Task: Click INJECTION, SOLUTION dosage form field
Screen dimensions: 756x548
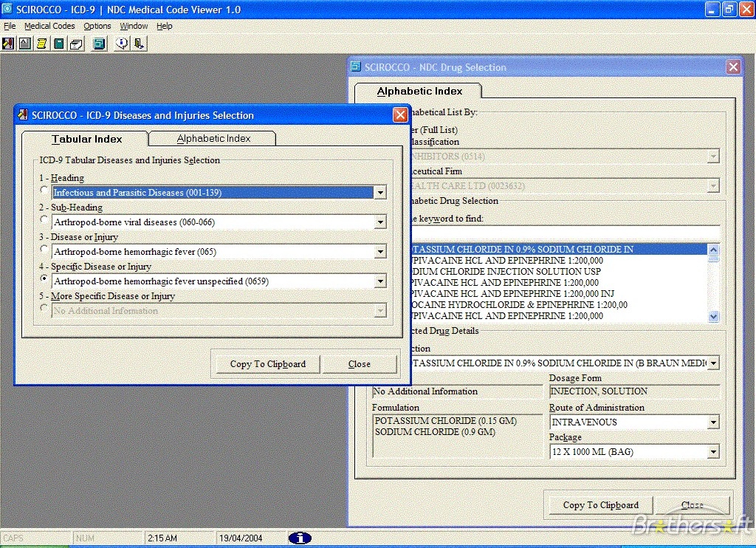Action: tap(634, 391)
